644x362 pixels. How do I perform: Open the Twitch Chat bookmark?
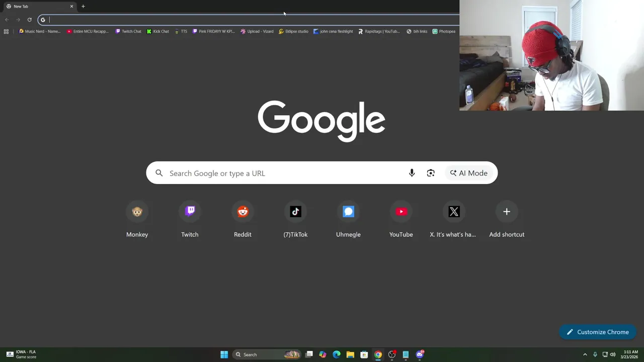(x=128, y=31)
